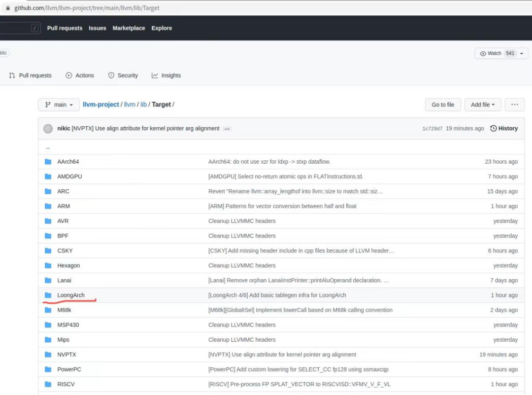Click the RISCV folder icon
This screenshot has width=532, height=395.
coord(48,384)
